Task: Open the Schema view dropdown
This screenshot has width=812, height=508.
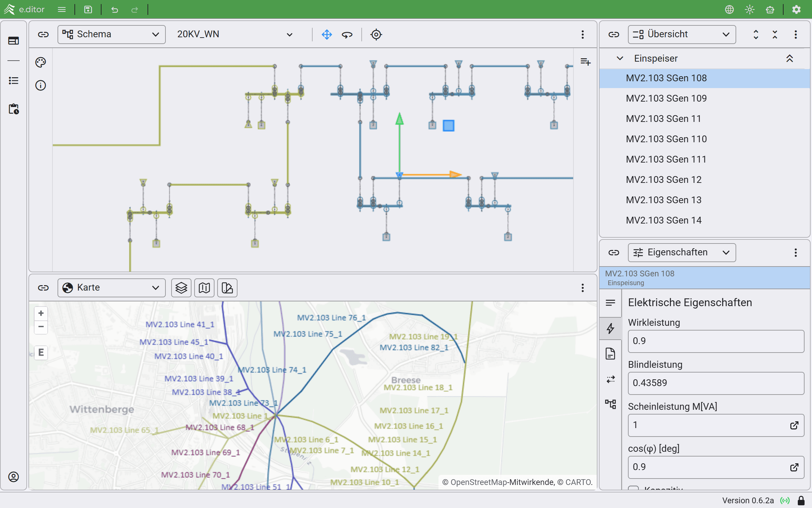Action: 111,35
